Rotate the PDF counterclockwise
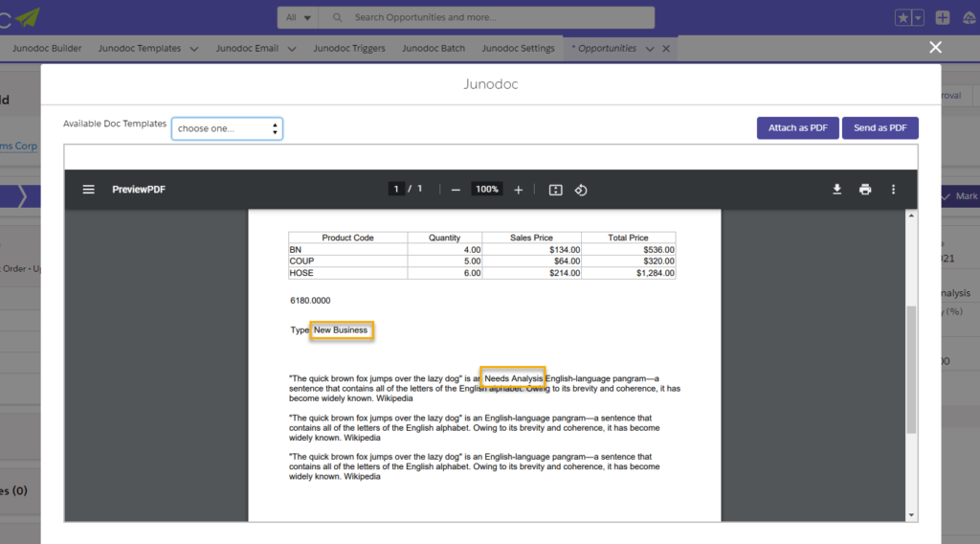980x544 pixels. tap(581, 190)
